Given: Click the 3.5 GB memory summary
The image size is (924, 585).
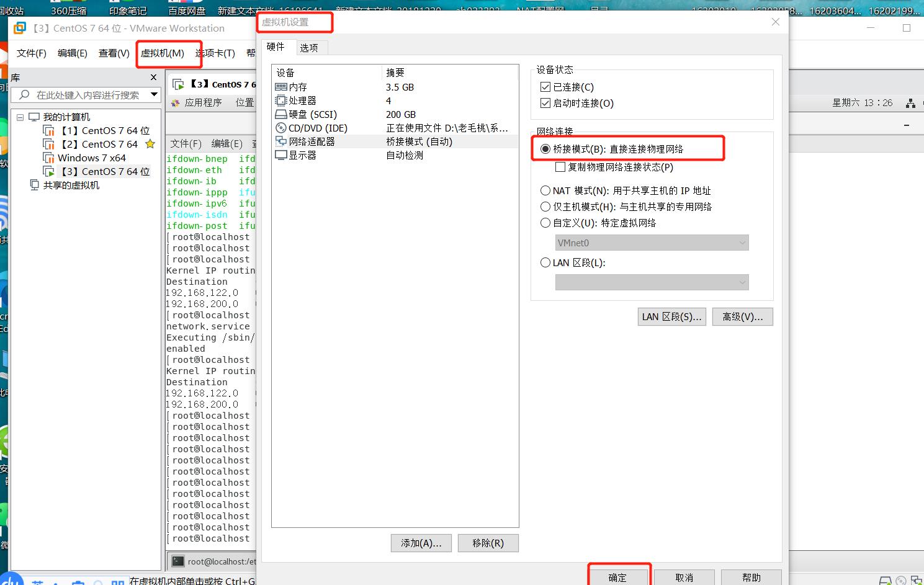Looking at the screenshot, I should click(400, 87).
